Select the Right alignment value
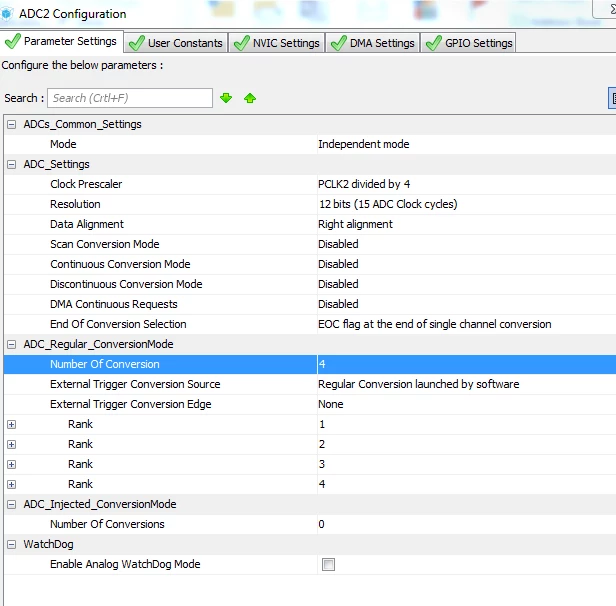The height and width of the screenshot is (606, 616). click(355, 224)
